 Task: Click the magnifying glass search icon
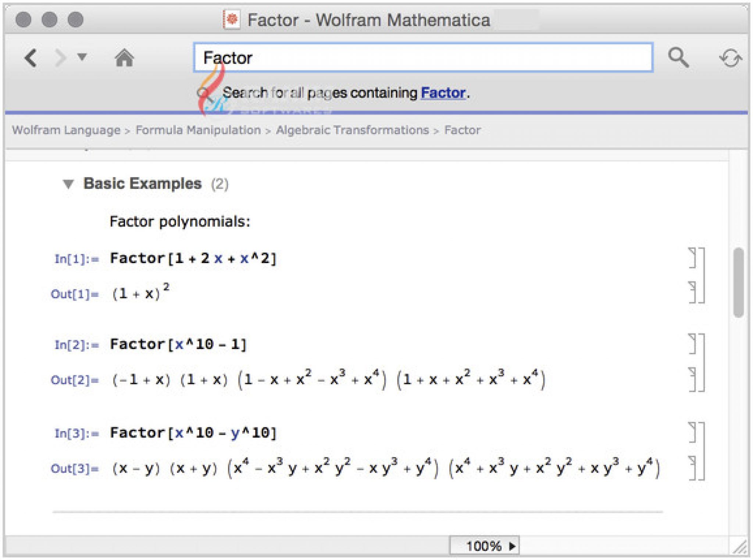click(x=678, y=57)
